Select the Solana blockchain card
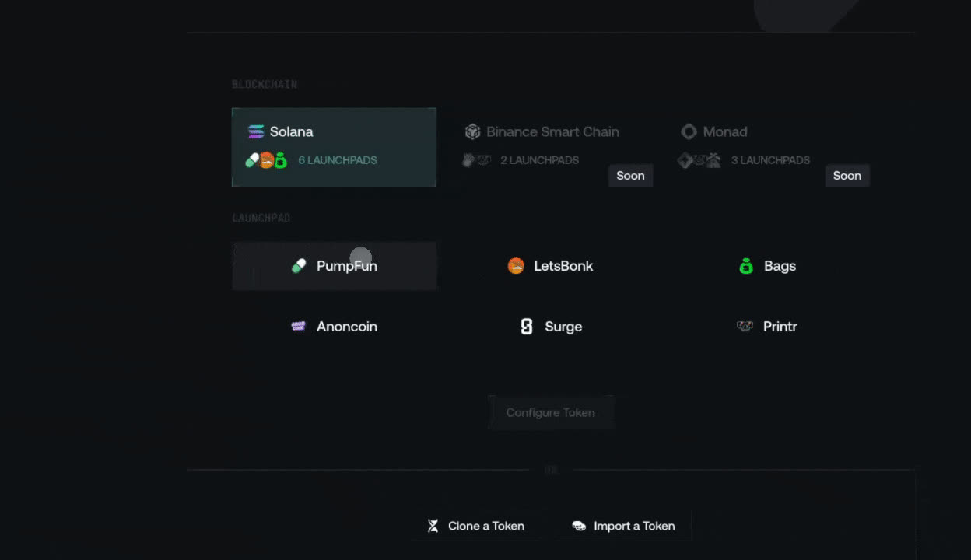This screenshot has width=971, height=560. (334, 147)
